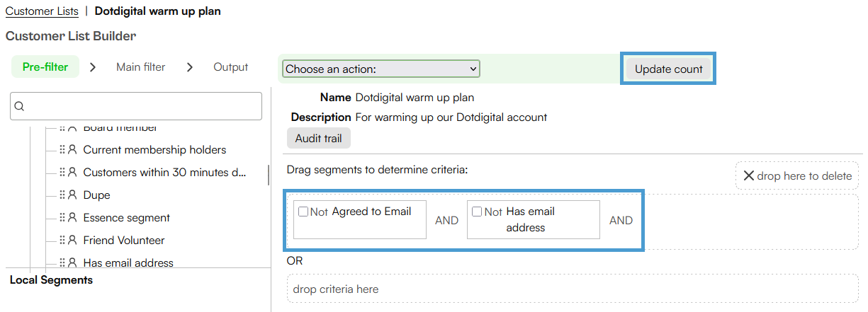Click the drop here to delete zone

pos(797,175)
